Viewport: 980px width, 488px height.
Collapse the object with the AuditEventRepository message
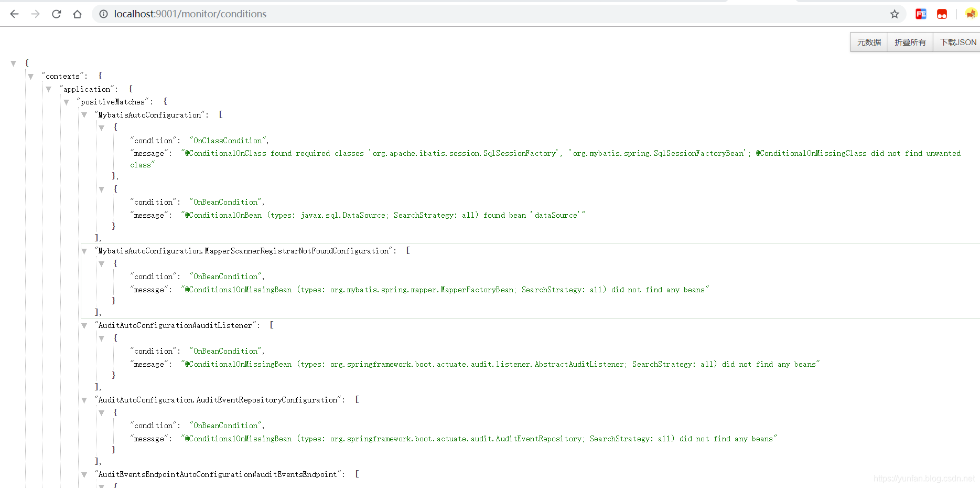[x=102, y=413]
